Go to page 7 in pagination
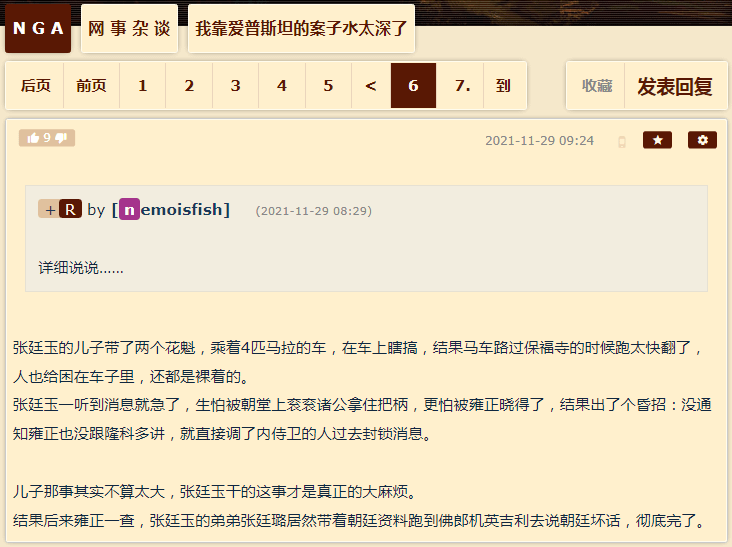Screen dimensions: 732x547 460,85
